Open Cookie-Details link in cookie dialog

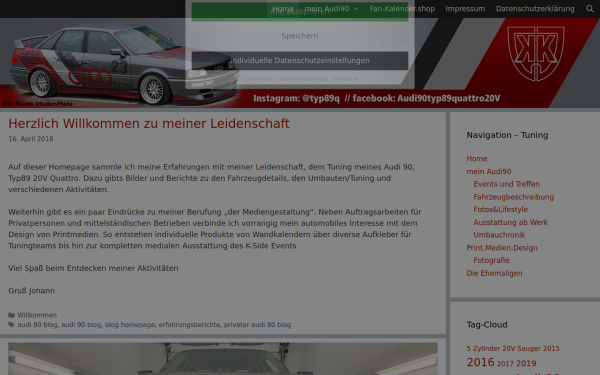pyautogui.click(x=258, y=79)
